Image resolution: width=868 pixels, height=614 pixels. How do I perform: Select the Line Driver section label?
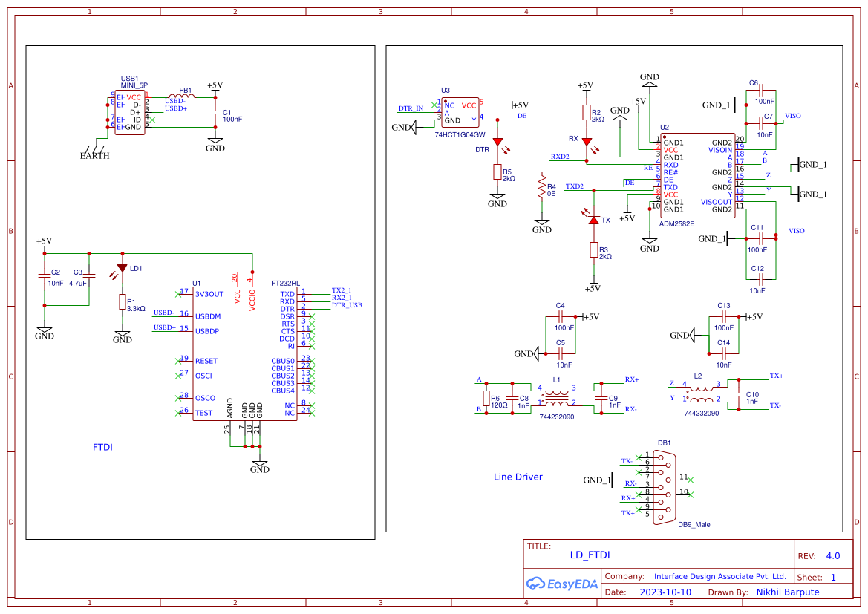(518, 477)
